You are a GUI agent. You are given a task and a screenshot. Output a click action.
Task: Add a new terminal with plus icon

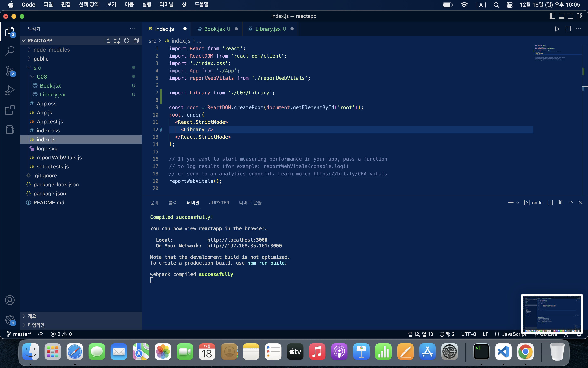(510, 202)
